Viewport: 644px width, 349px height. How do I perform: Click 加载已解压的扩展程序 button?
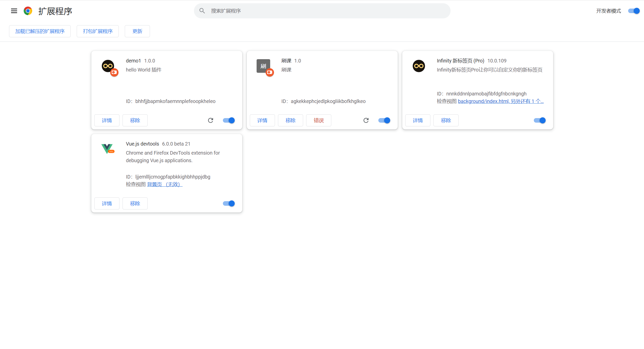pyautogui.click(x=40, y=31)
